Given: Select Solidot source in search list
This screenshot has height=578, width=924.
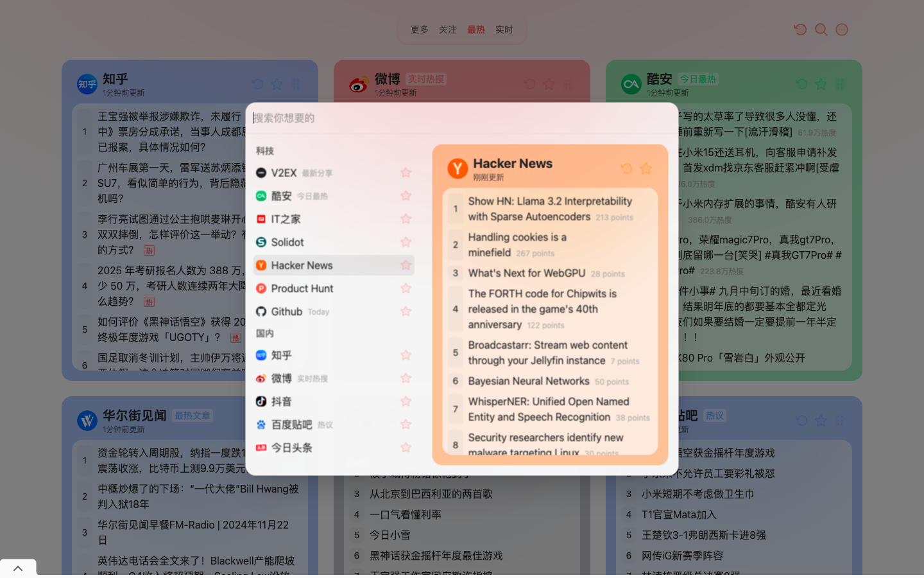Looking at the screenshot, I should (334, 242).
